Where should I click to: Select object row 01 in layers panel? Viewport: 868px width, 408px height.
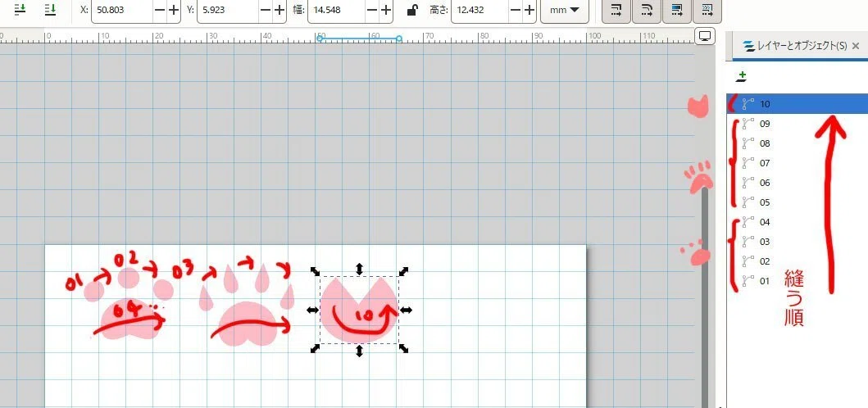coord(798,281)
